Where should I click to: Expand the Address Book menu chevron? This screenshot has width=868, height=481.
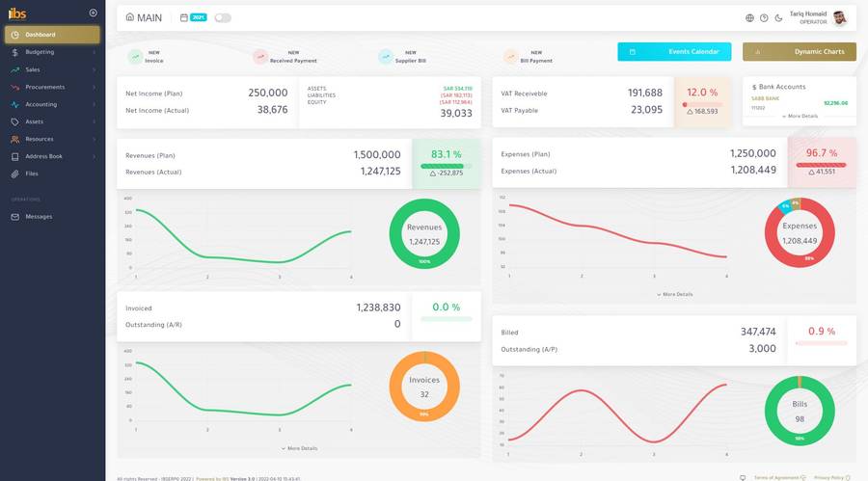click(x=95, y=157)
